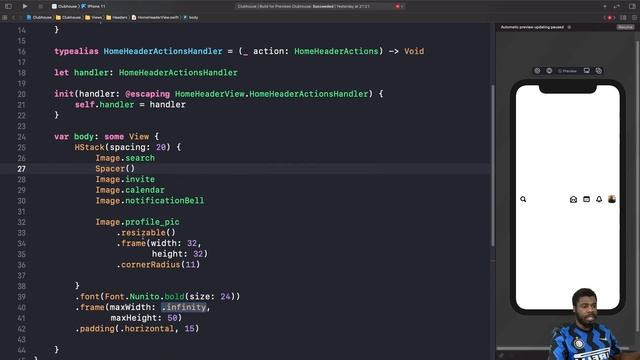This screenshot has height=360, width=640.
Task: Click line number 27 in gutter
Action: (x=21, y=169)
